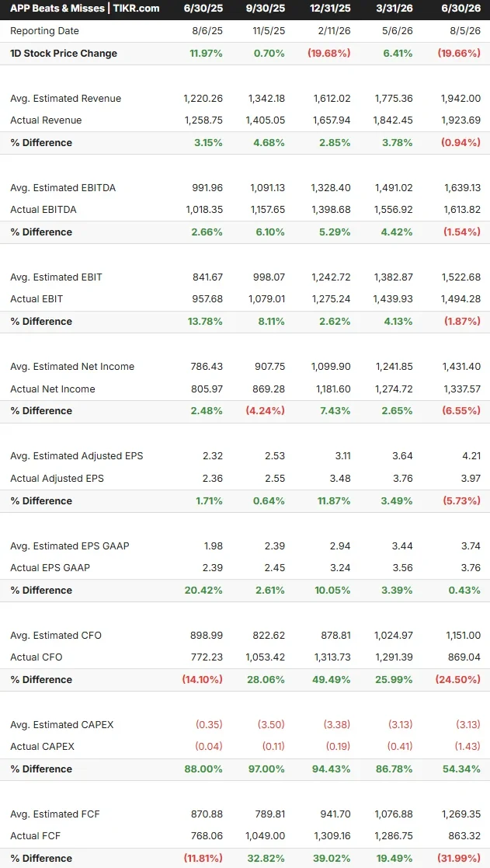Click the Actual Net Income row label

click(x=53, y=389)
